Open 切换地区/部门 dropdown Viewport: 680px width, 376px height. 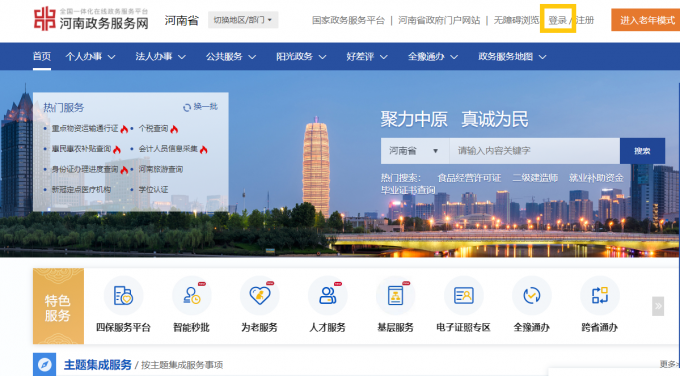click(x=243, y=20)
